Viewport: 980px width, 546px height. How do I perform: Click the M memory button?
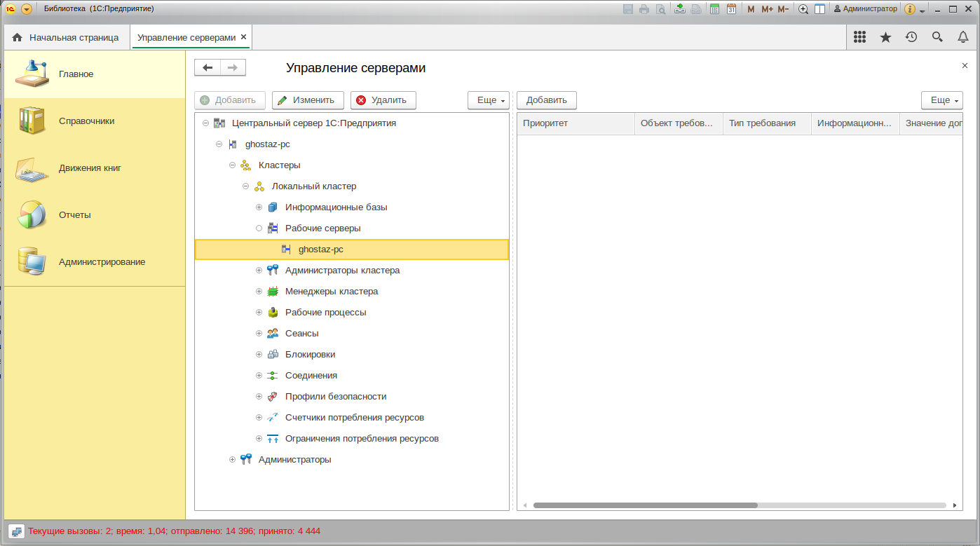coord(751,9)
